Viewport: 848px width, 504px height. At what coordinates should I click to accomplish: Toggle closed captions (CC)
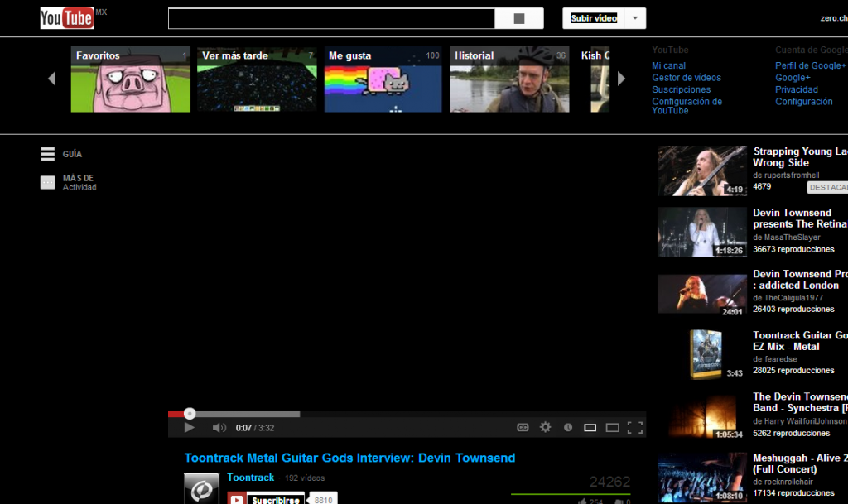pyautogui.click(x=523, y=427)
